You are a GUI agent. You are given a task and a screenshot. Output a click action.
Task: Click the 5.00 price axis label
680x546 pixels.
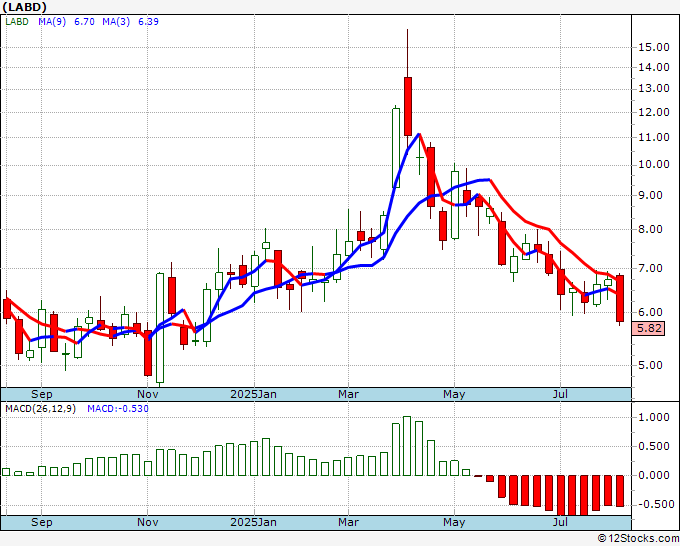coord(650,365)
